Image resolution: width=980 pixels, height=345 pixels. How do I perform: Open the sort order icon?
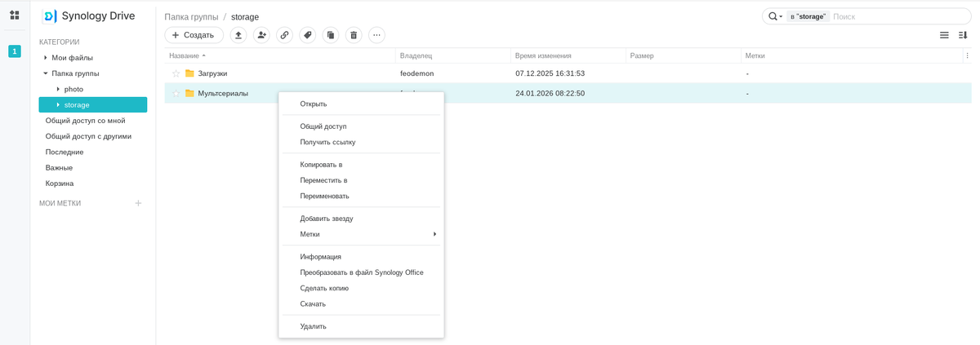(x=963, y=35)
